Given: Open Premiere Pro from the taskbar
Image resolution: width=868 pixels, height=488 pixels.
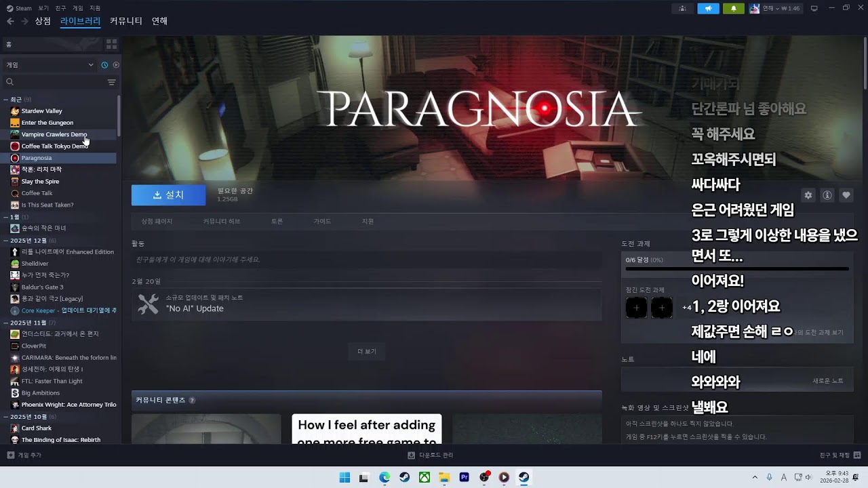Looking at the screenshot, I should [x=465, y=477].
